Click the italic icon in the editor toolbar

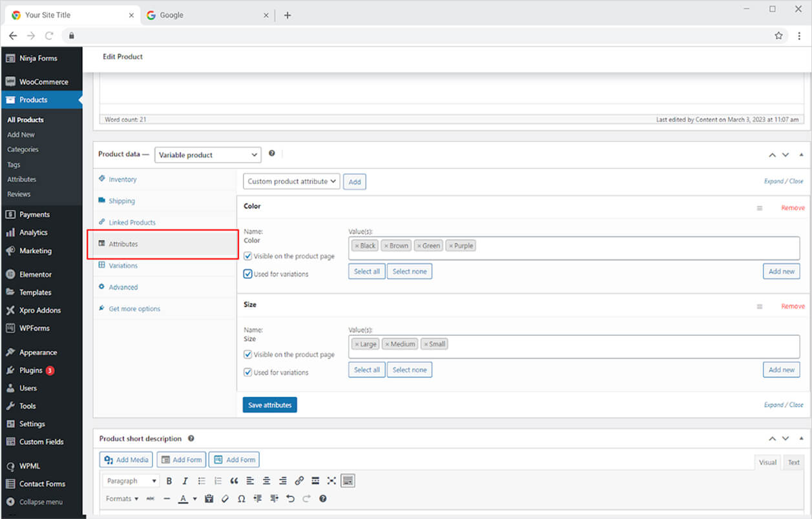(185, 481)
